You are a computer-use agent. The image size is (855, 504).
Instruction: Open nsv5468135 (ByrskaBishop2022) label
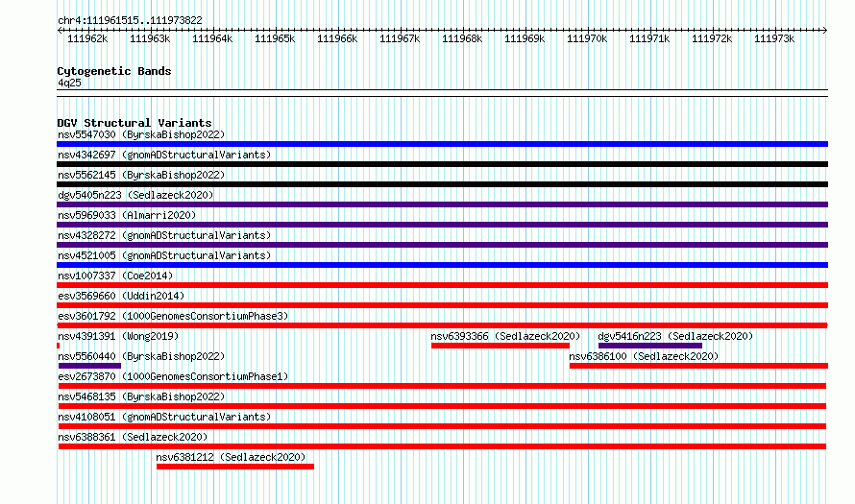tap(141, 396)
